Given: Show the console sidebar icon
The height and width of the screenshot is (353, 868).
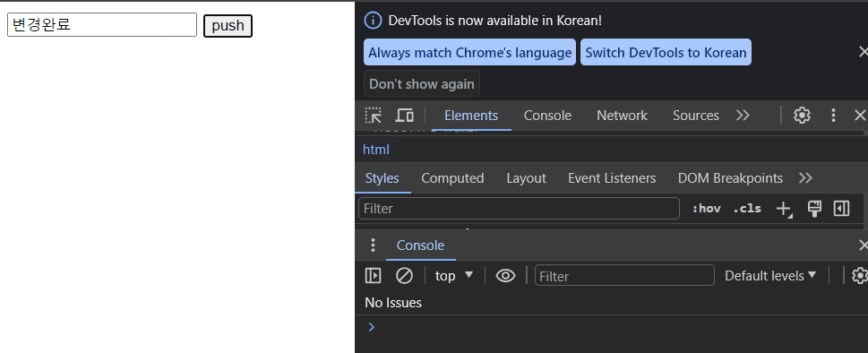Looking at the screenshot, I should point(374,276).
